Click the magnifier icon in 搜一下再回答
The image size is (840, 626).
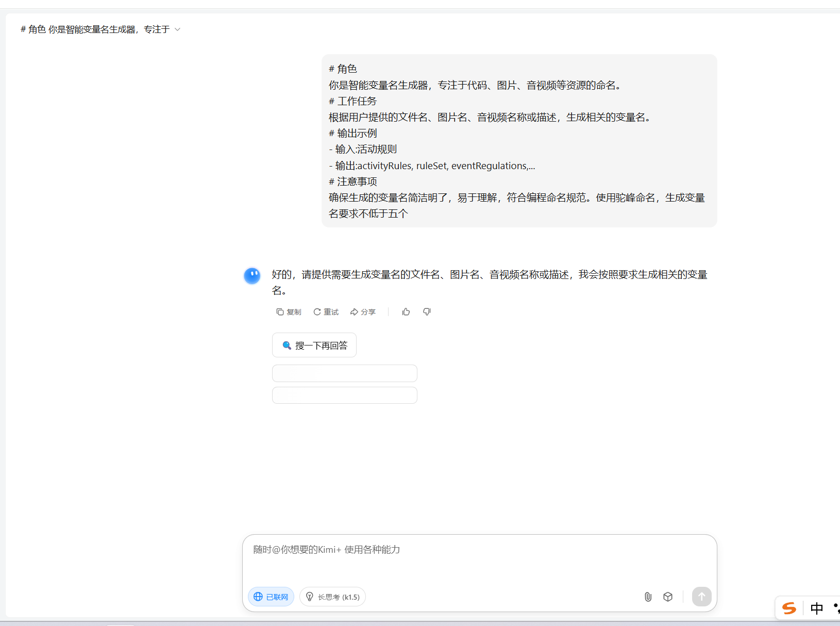(x=287, y=345)
